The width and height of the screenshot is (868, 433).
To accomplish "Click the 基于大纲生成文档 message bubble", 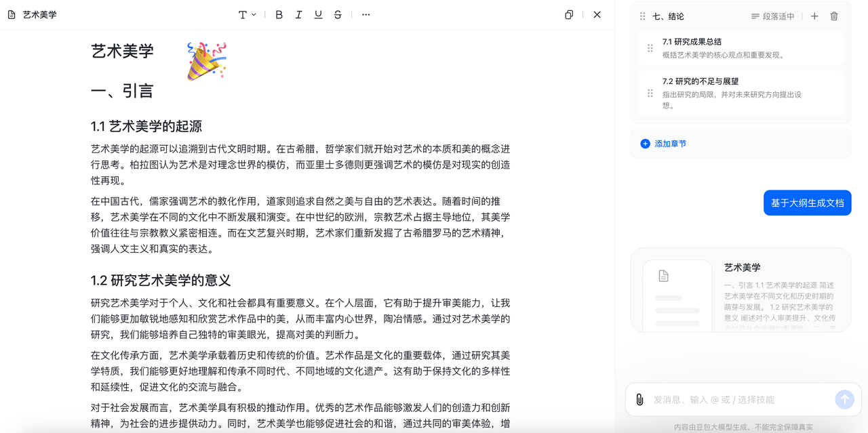I will coord(807,203).
